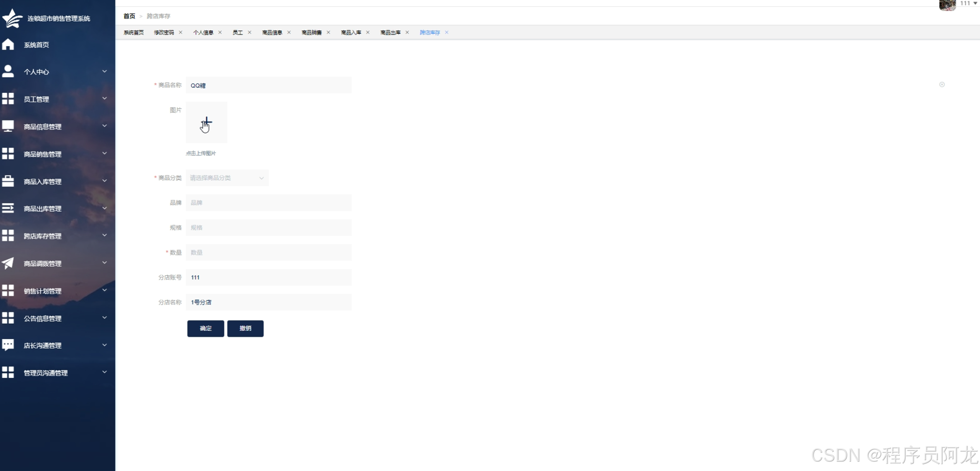Click the chat bubble icon beside 店长沟通管理
980x471 pixels.
[8, 345]
